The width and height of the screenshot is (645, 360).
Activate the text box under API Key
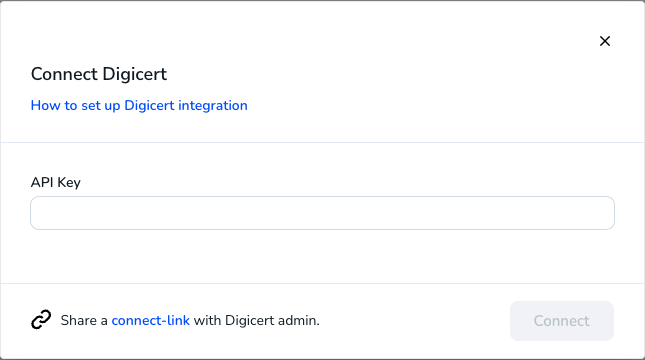[x=322, y=213]
